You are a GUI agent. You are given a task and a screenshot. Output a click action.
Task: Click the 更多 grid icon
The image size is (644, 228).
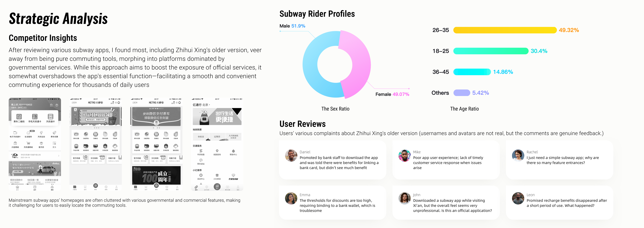tap(54, 143)
